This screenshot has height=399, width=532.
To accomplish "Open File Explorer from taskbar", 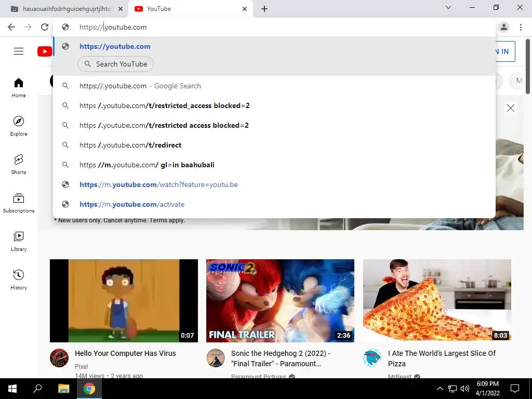I will 63,389.
